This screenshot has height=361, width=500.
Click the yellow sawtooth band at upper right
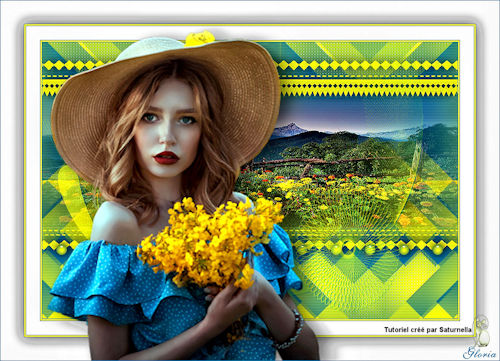[369, 89]
